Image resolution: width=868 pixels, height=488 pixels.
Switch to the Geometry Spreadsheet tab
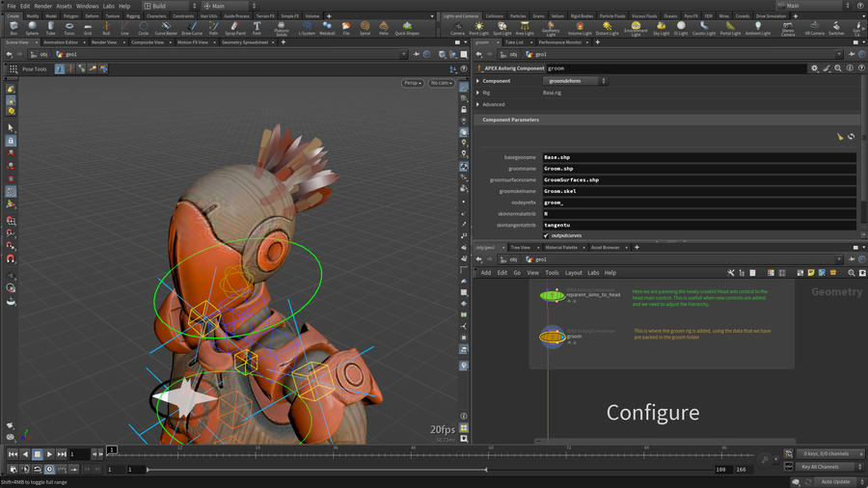245,42
